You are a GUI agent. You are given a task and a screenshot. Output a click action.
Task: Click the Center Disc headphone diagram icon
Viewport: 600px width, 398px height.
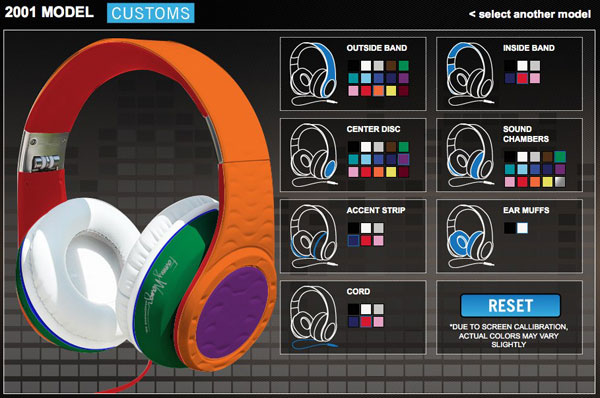point(314,155)
